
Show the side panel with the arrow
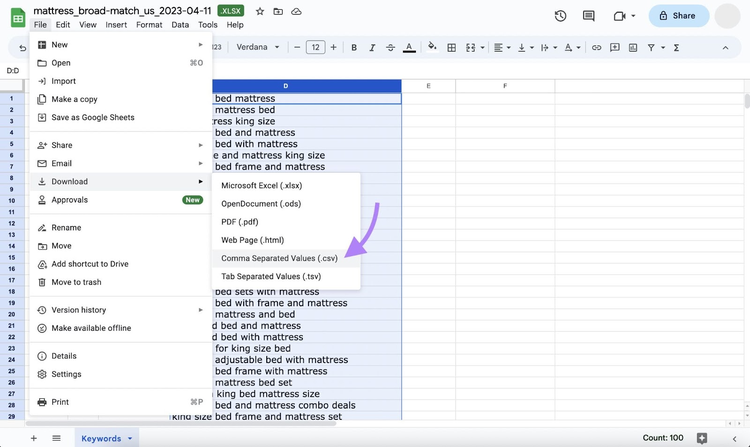click(x=734, y=438)
